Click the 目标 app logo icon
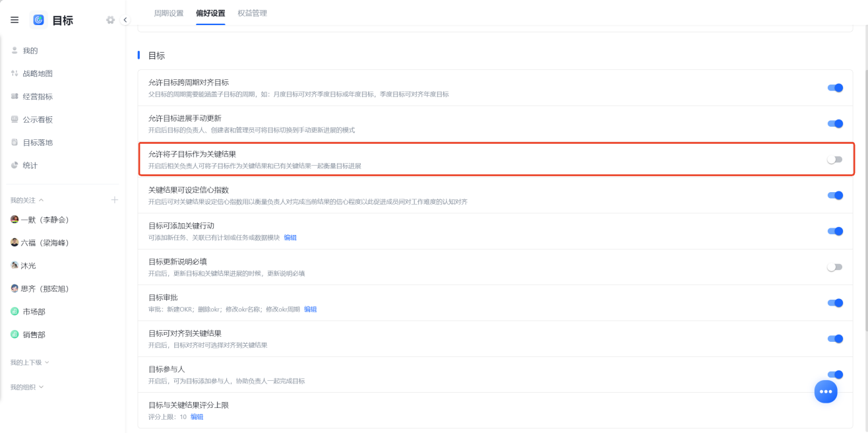This screenshot has width=868, height=433. point(38,20)
